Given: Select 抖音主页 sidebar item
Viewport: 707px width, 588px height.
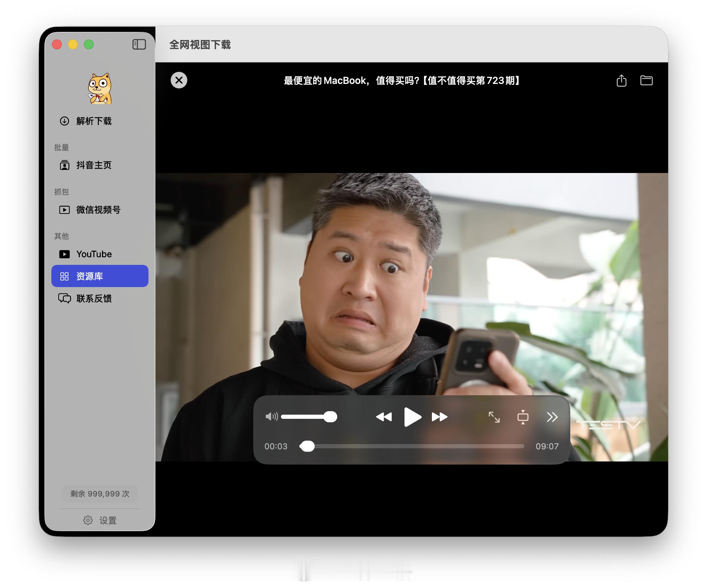Looking at the screenshot, I should point(94,165).
